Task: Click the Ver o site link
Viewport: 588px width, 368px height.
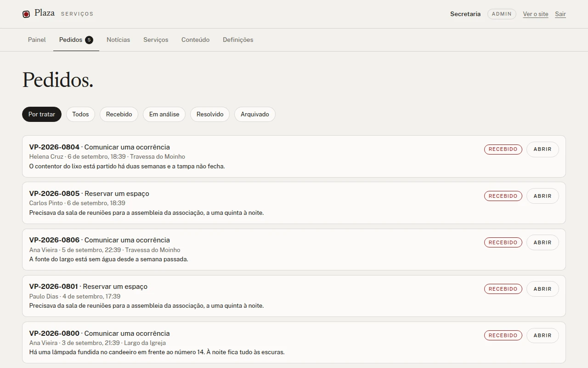Action: click(x=536, y=14)
